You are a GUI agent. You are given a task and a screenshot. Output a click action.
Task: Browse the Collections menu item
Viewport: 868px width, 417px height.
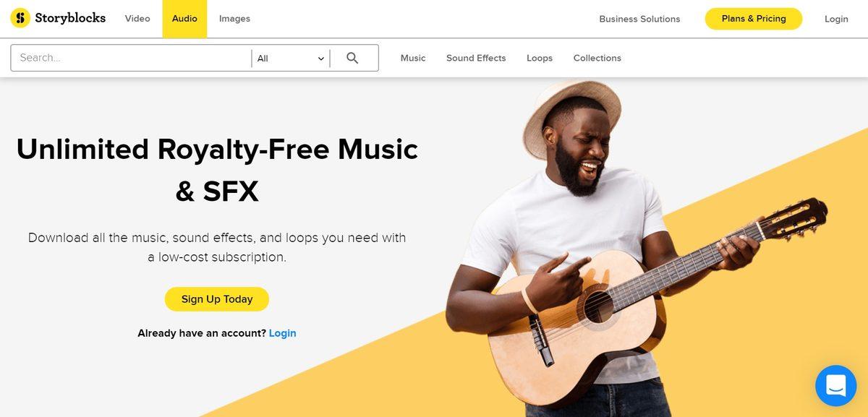[x=597, y=58]
